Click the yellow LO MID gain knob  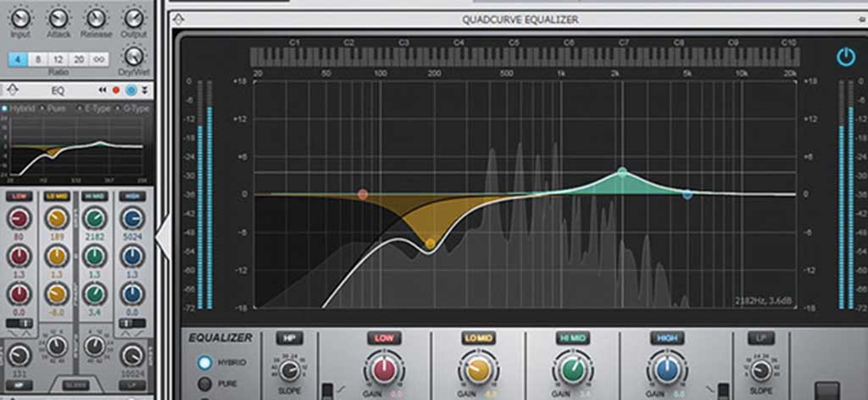477,370
